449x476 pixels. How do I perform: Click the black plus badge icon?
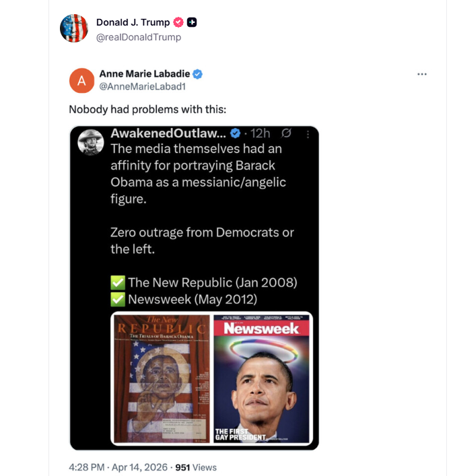click(192, 22)
